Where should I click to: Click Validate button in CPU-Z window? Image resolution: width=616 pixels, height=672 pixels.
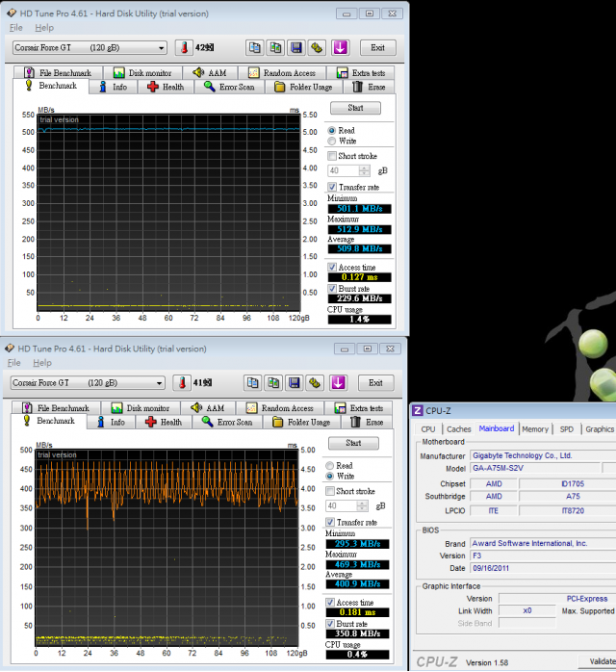tap(598, 661)
